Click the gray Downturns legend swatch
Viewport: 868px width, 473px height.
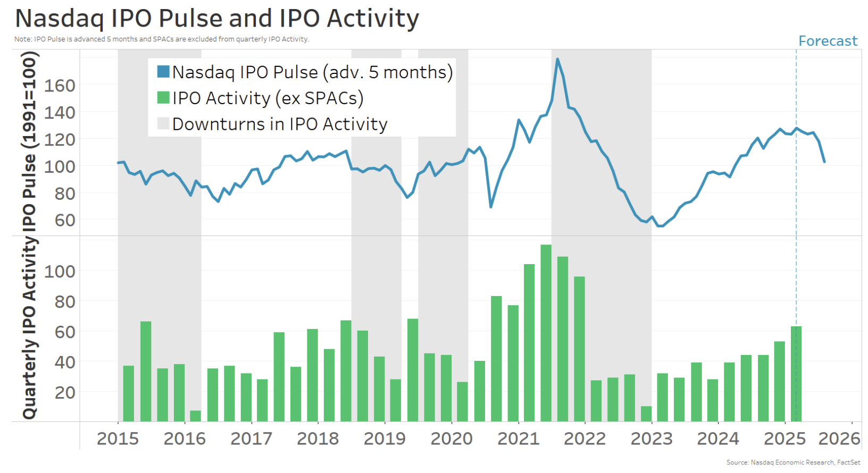[x=163, y=124]
